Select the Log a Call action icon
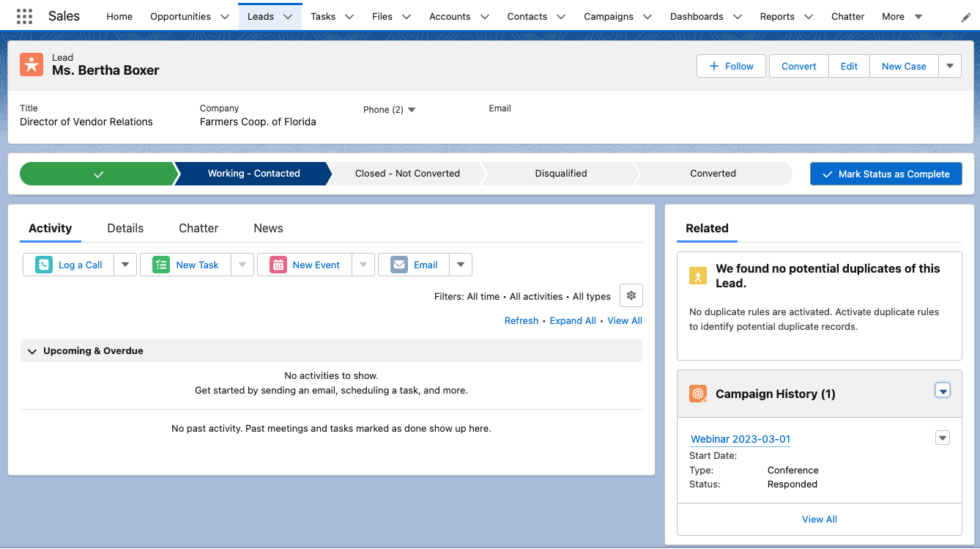 pyautogui.click(x=43, y=265)
